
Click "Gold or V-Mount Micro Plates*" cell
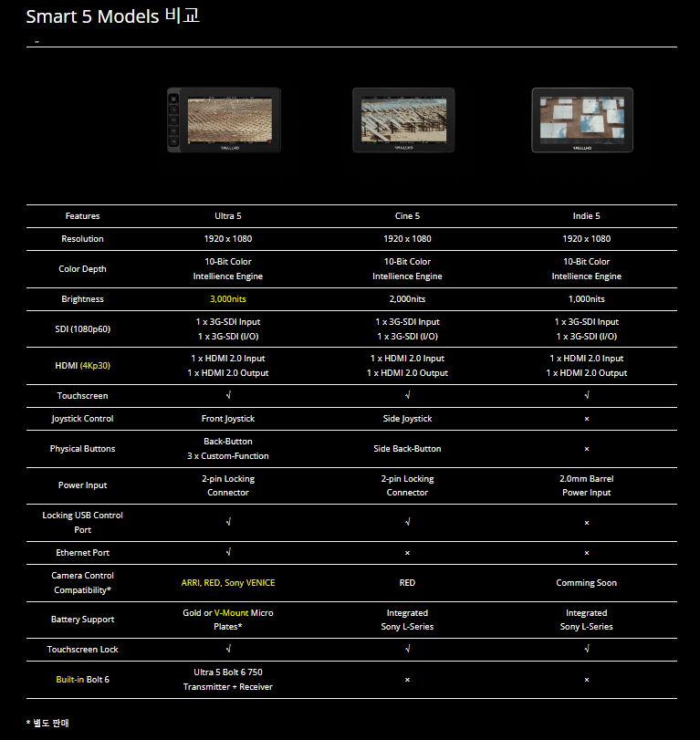[228, 620]
